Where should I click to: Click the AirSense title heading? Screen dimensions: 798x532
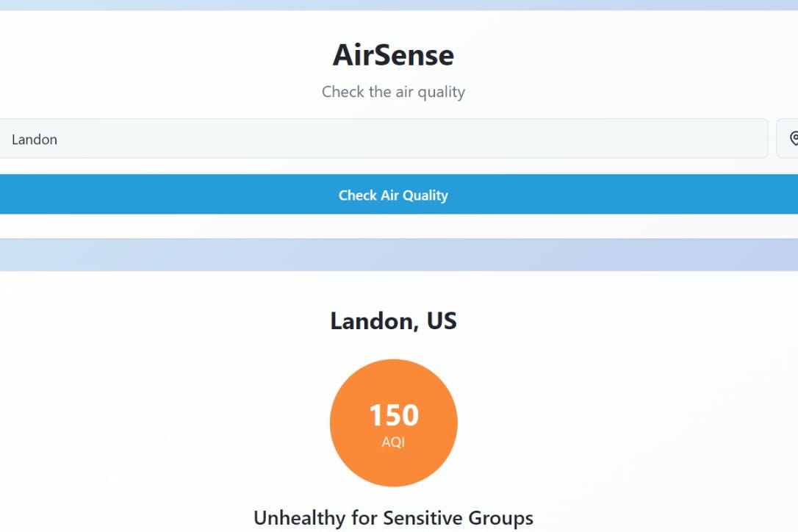point(393,55)
